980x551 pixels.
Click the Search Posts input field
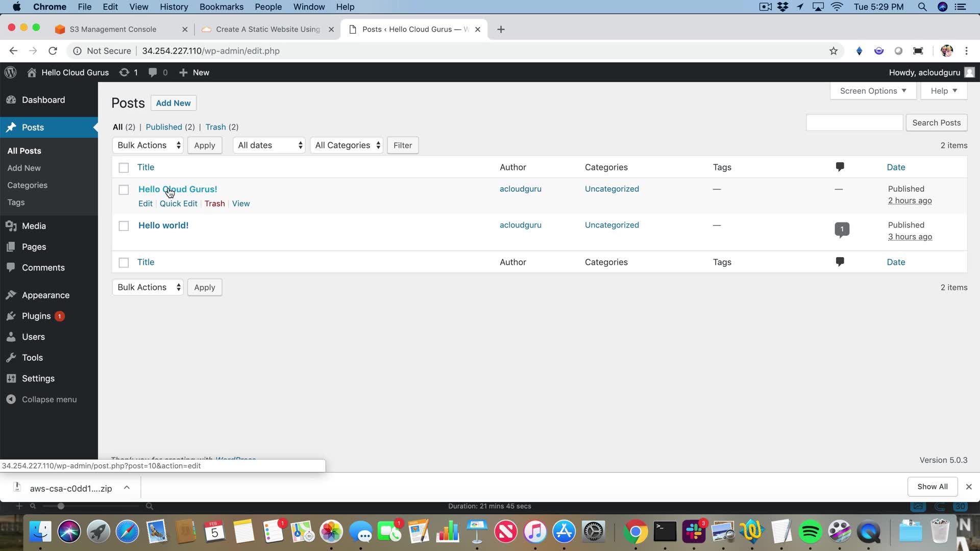(854, 123)
